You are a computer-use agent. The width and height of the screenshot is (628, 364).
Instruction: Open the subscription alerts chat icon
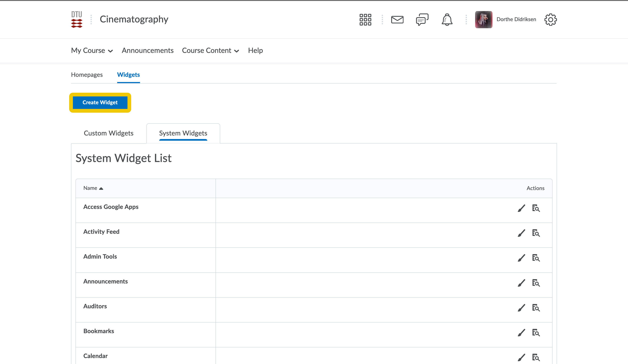click(x=422, y=19)
